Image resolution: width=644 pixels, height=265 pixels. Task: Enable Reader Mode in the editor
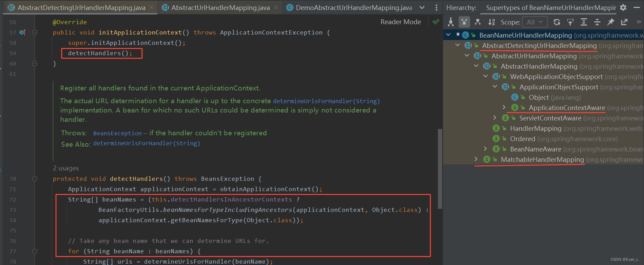401,22
